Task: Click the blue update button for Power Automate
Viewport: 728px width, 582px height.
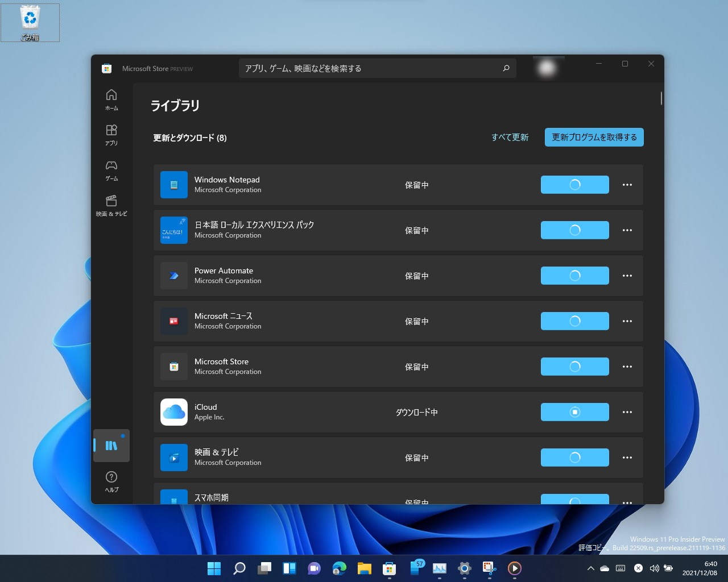Action: 575,276
